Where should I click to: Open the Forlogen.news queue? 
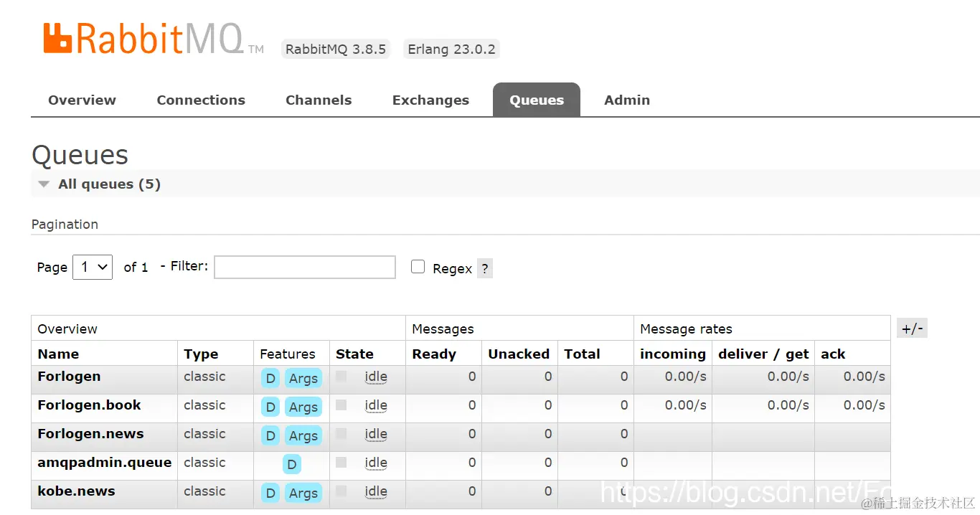90,434
